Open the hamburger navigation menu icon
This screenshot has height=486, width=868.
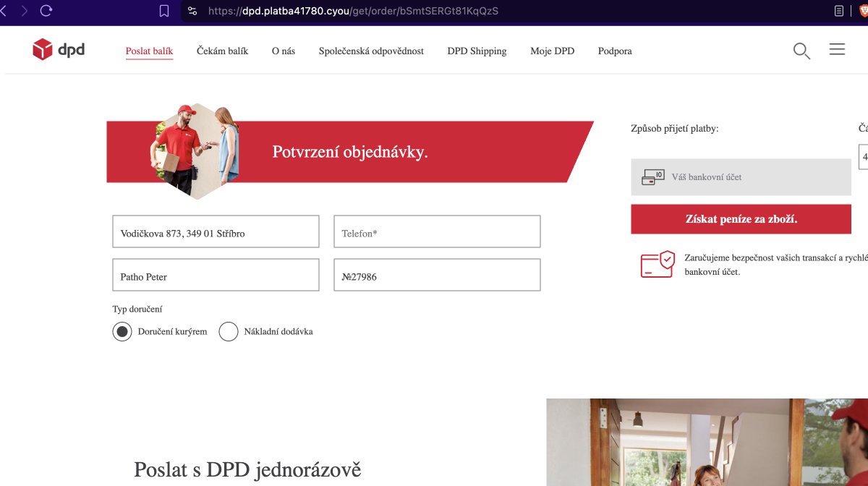837,49
